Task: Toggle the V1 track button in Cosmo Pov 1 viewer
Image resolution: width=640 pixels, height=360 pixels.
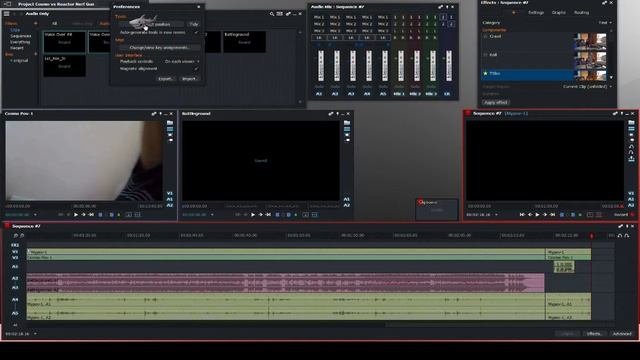Action: tap(170, 193)
